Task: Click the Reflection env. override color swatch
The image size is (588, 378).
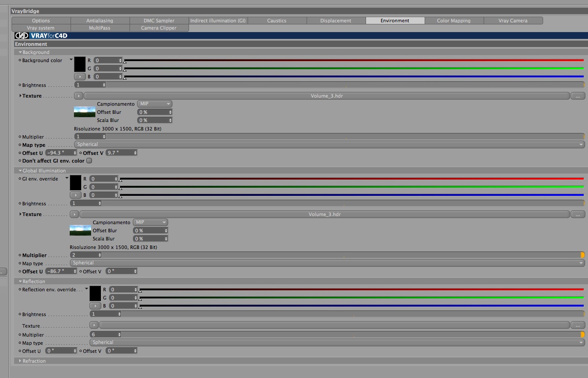Action: pyautogui.click(x=95, y=293)
